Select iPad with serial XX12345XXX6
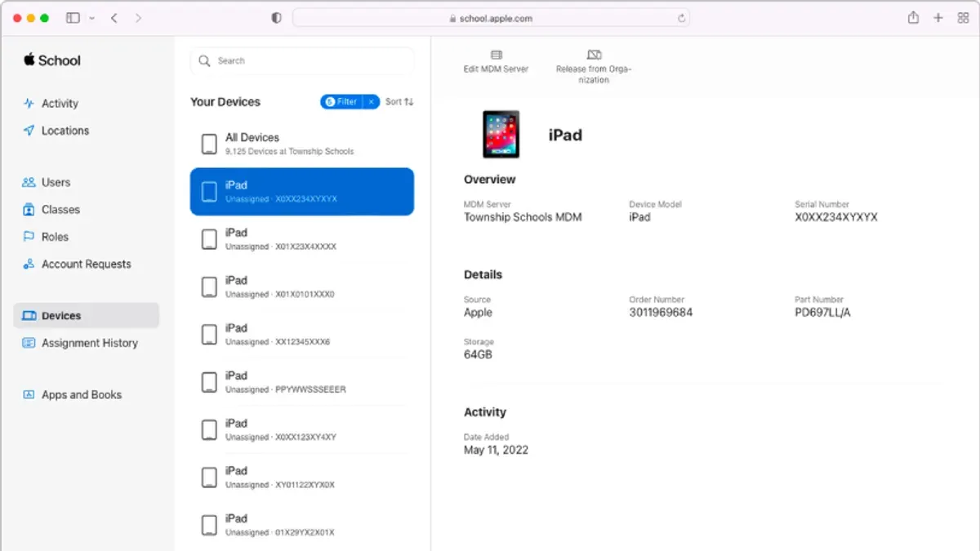Screen dimensions: 980x551 tap(302, 335)
